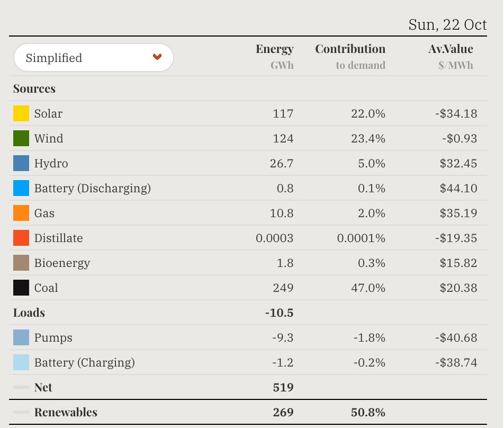Click the Sources section heading
This screenshot has width=504, height=428.
click(x=34, y=88)
